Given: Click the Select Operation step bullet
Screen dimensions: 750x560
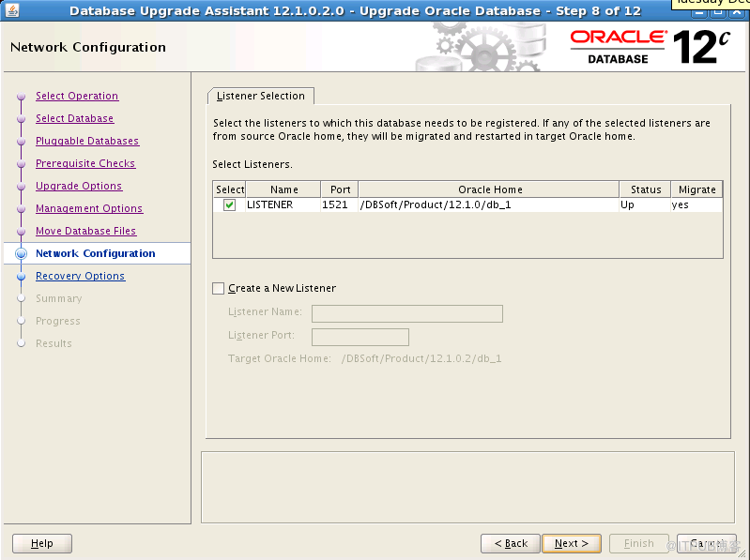Looking at the screenshot, I should point(21,96).
